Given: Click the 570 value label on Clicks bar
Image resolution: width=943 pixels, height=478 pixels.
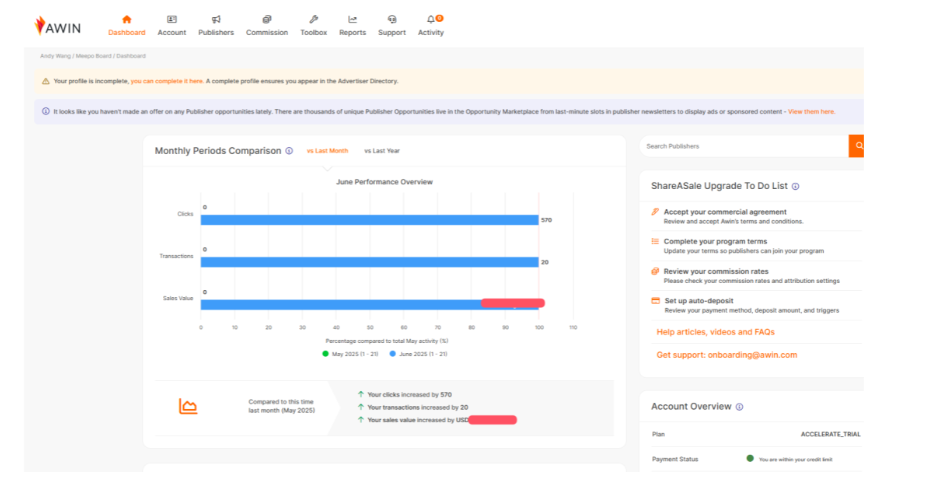Looking at the screenshot, I should coord(546,220).
